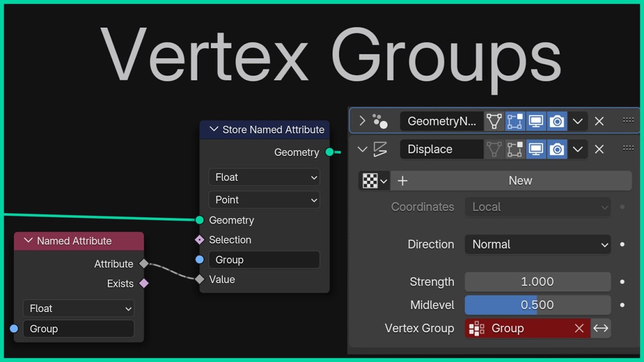Click the Strength value field

tap(538, 282)
